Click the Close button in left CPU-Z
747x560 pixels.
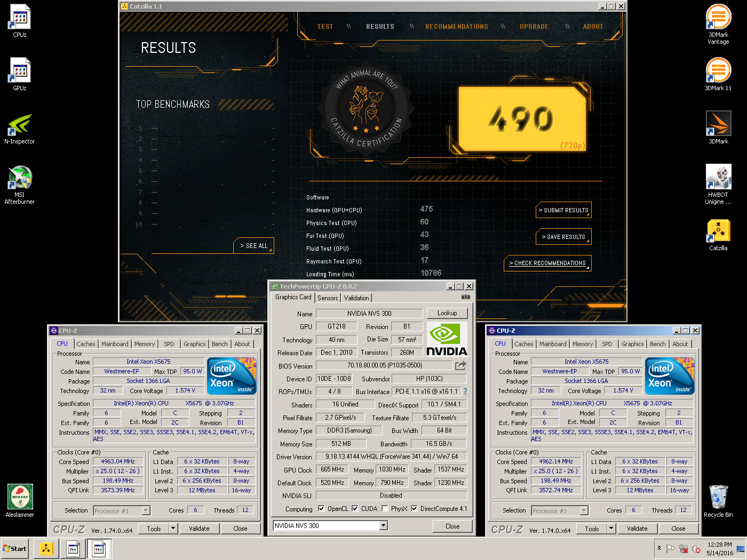coord(241,529)
